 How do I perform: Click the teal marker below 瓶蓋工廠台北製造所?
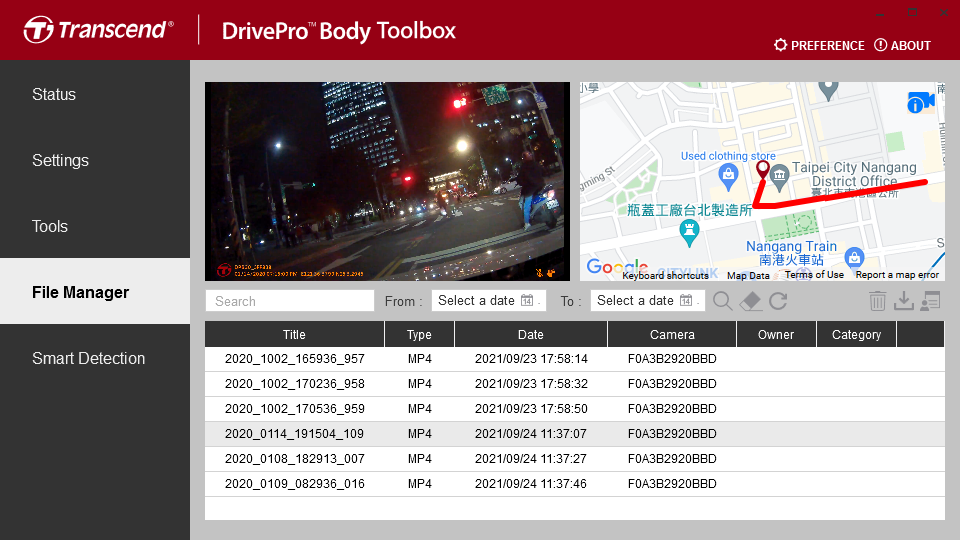(689, 232)
